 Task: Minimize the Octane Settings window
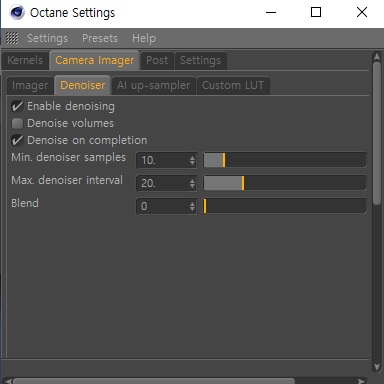[x=271, y=13]
